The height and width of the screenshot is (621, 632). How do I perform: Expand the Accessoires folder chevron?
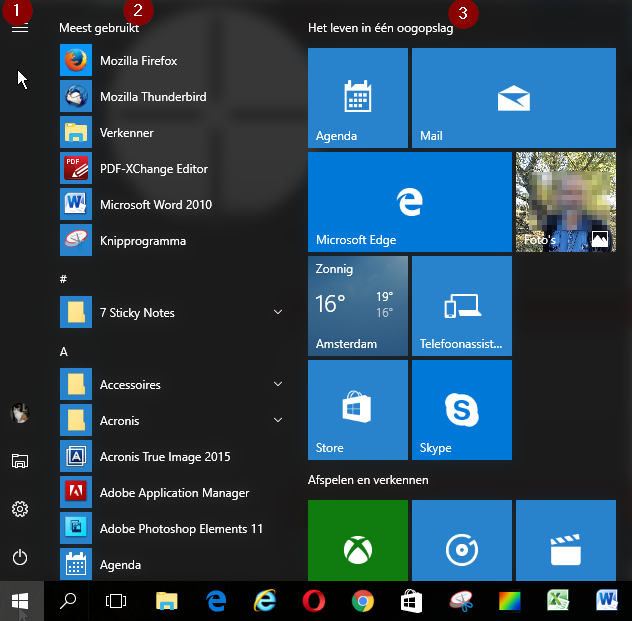(x=278, y=384)
